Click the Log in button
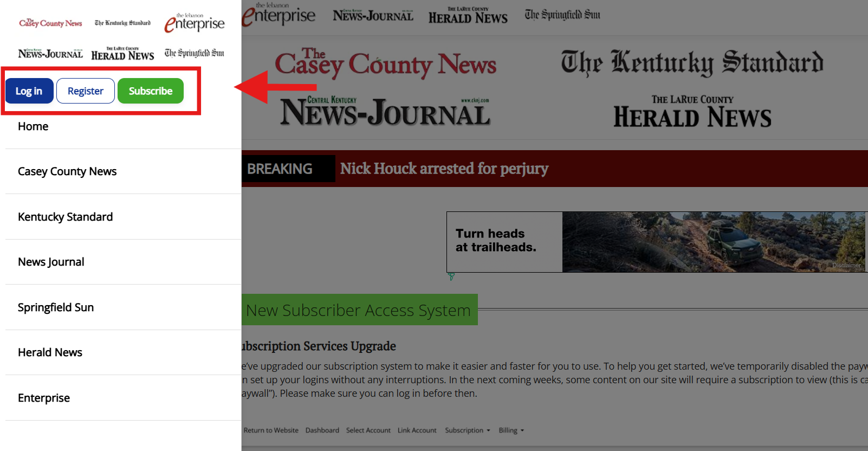The height and width of the screenshot is (451, 868). point(29,91)
